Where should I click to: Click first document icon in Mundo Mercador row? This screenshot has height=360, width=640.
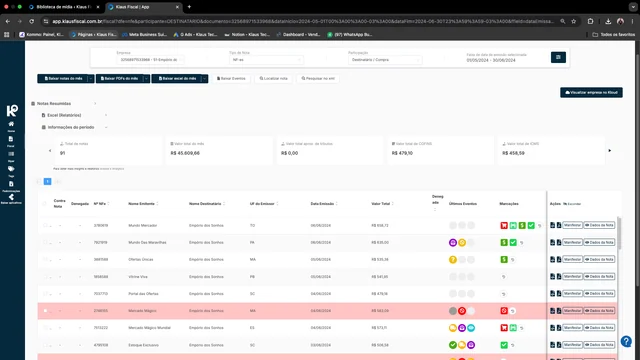pyautogui.click(x=552, y=225)
